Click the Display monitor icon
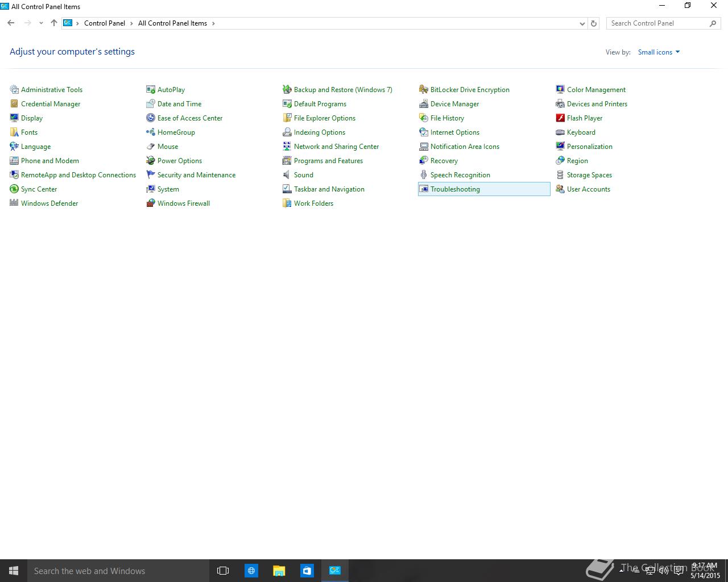The height and width of the screenshot is (582, 728). 14,118
